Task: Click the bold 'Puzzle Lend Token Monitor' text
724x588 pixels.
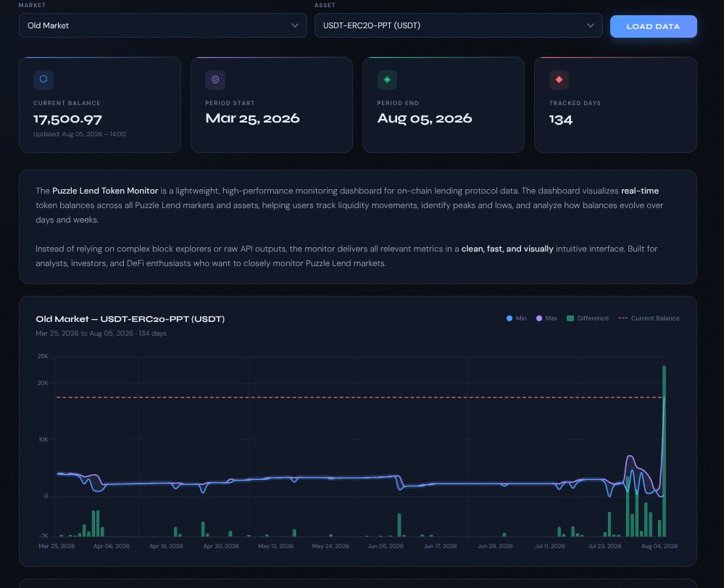Action: pyautogui.click(x=105, y=190)
